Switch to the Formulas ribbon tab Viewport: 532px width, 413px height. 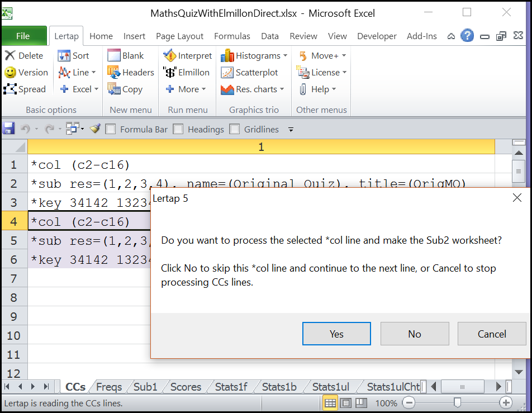tap(232, 36)
